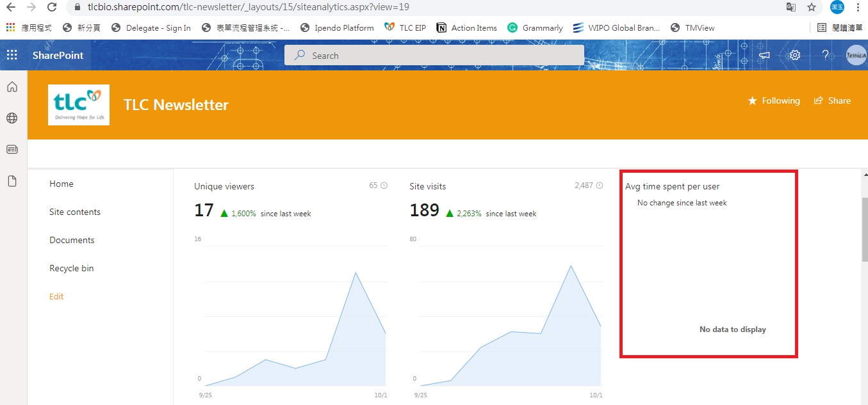Click the 'Unique viewers' heading
Image resolution: width=868 pixels, height=405 pixels.
(224, 186)
